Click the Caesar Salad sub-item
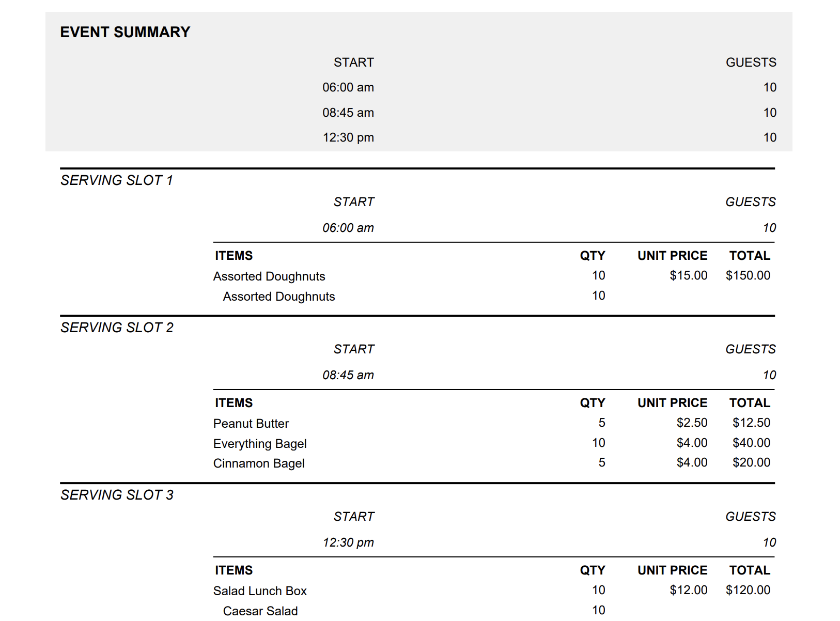The height and width of the screenshot is (621, 840). pyautogui.click(x=260, y=611)
